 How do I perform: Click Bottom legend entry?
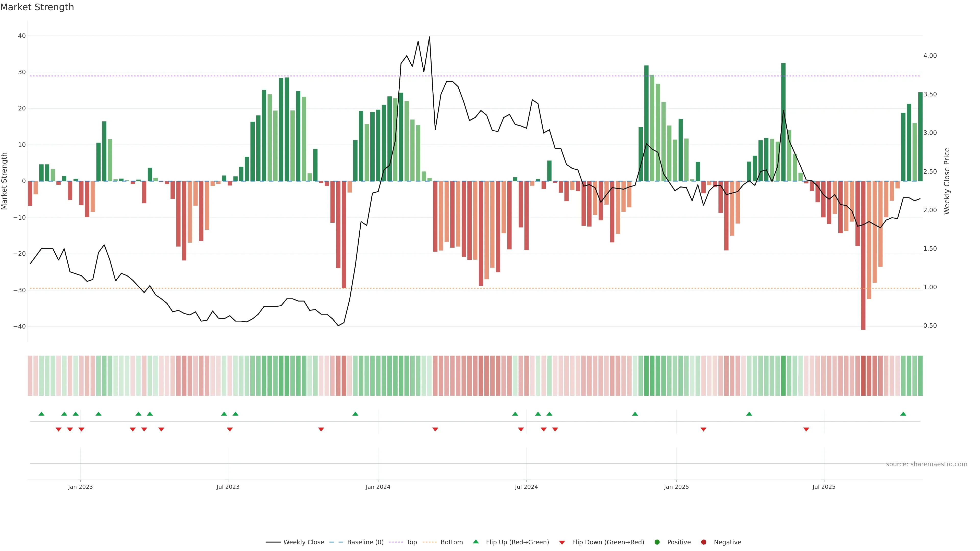[x=451, y=542]
